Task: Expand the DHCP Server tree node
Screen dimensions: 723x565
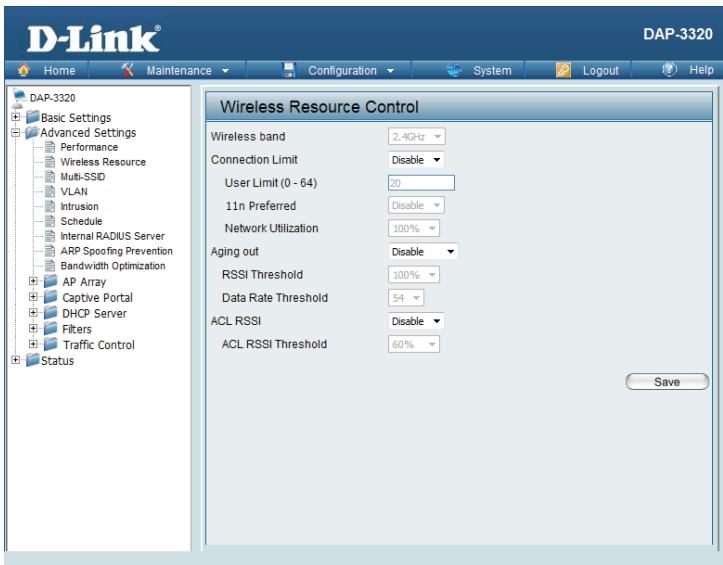Action: click(33, 313)
